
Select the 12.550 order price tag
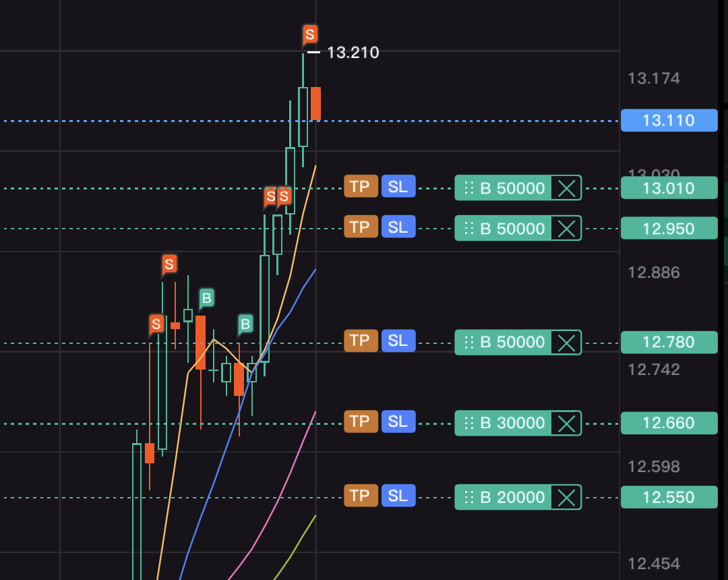click(x=668, y=498)
